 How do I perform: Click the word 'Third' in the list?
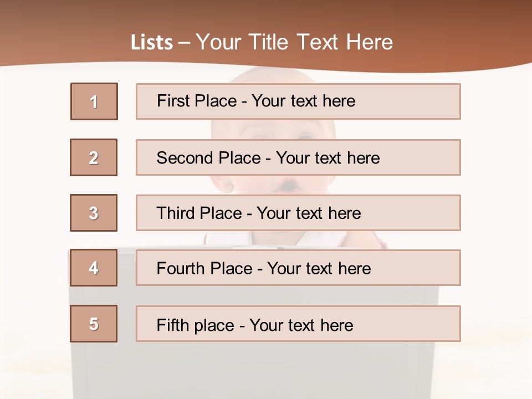(176, 213)
